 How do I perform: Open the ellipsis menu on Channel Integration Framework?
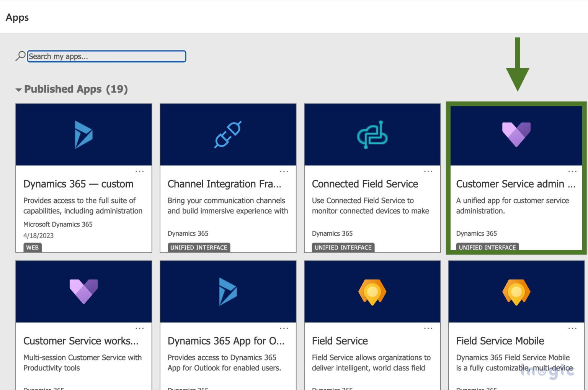click(x=284, y=171)
